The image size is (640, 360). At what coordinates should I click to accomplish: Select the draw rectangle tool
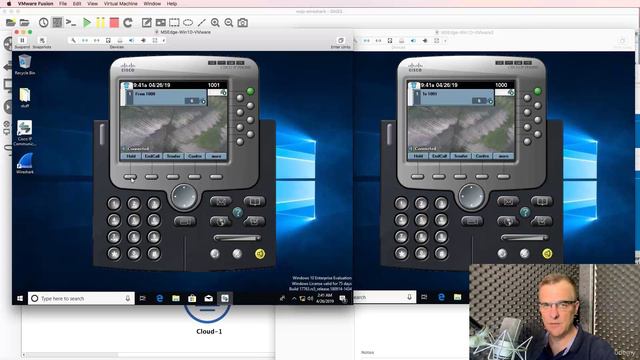pos(174,22)
